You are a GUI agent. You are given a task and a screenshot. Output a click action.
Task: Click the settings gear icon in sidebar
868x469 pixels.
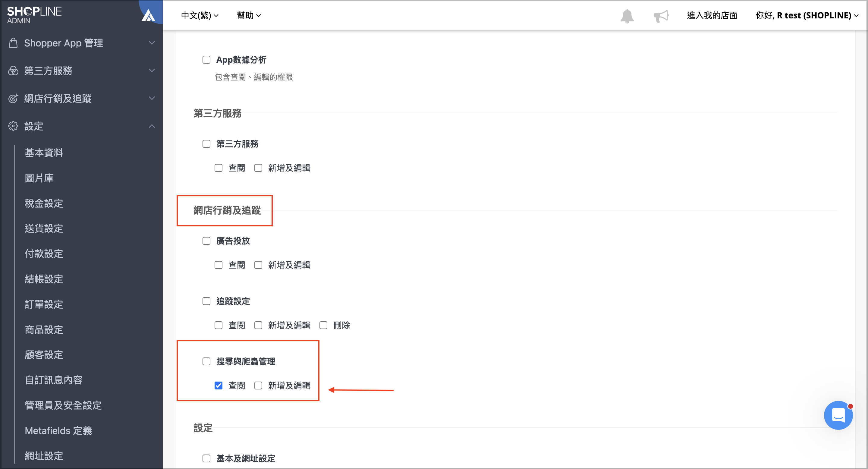[x=13, y=126]
